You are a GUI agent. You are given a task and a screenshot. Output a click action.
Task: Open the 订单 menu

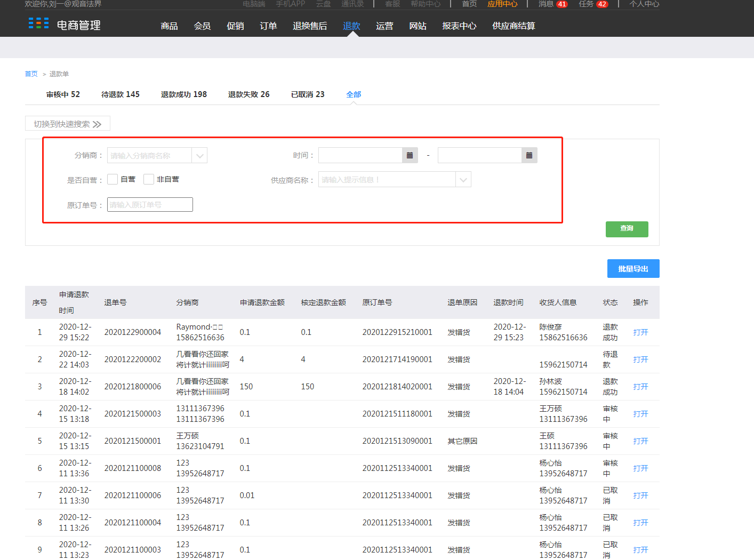(268, 26)
